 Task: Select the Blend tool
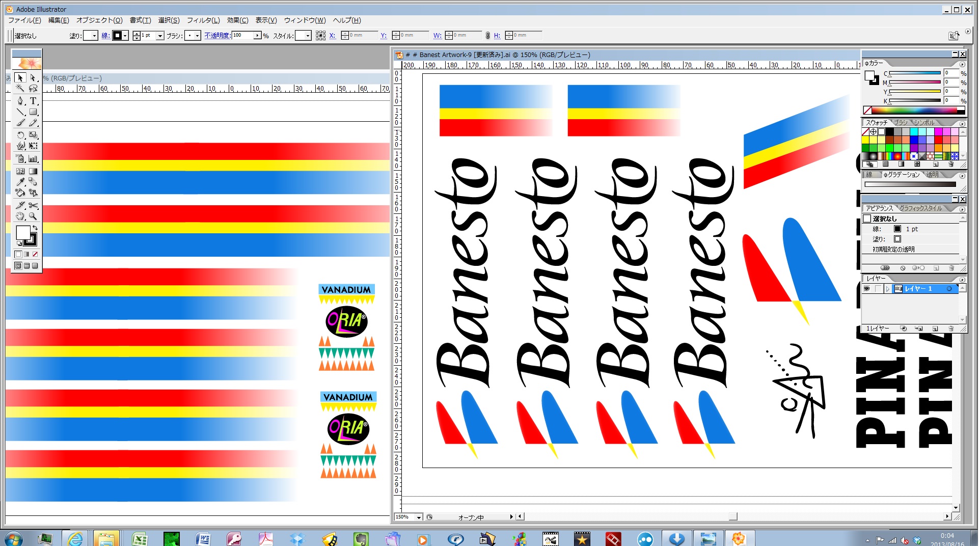tap(33, 182)
